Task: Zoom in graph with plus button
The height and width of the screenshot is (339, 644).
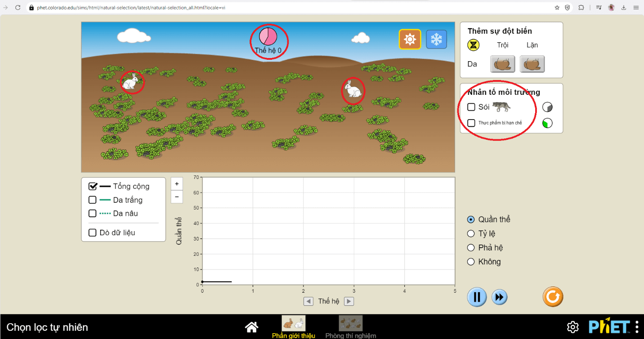Action: 177,184
